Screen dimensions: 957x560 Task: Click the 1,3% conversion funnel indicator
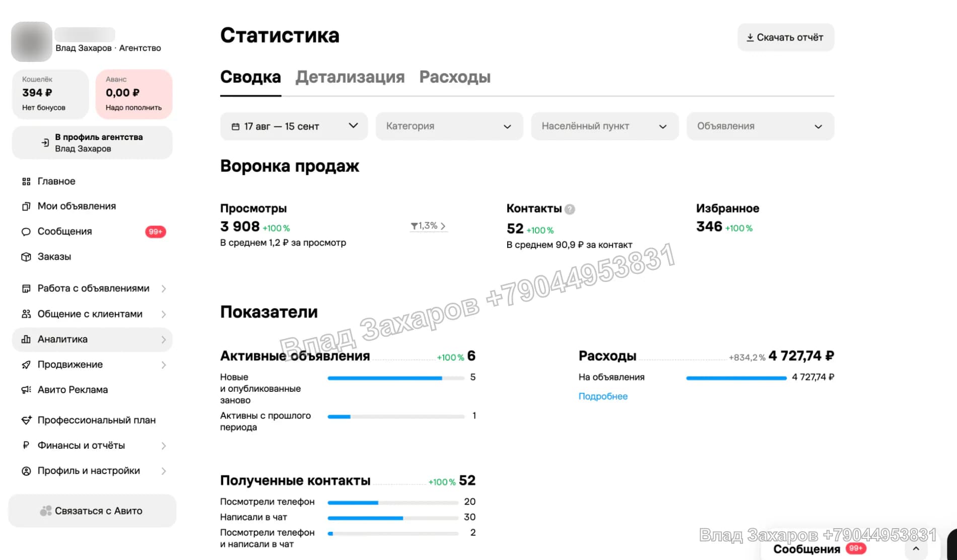point(428,226)
